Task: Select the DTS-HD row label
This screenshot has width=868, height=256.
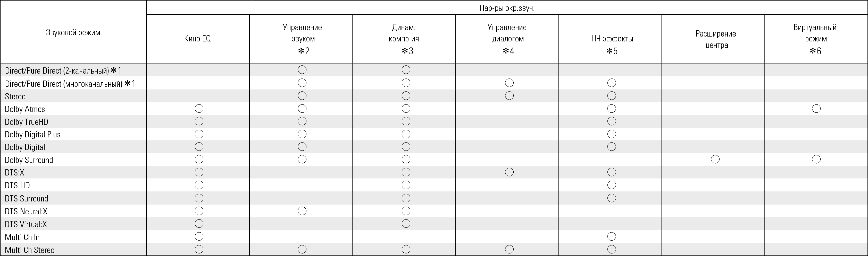Action: point(18,185)
